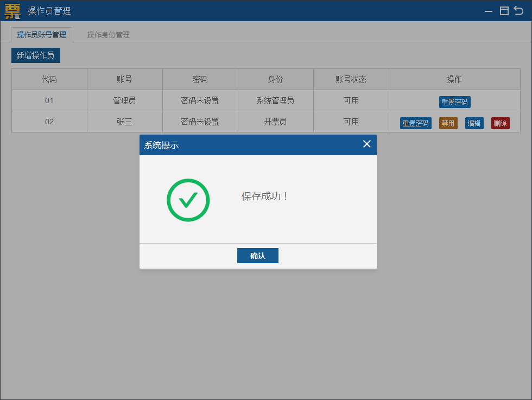Image resolution: width=532 pixels, height=400 pixels.
Task: Click the 代码 column header
Action: click(49, 79)
